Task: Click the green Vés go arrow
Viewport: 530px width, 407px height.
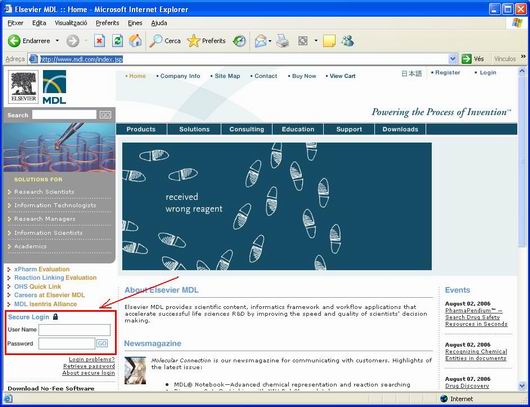Action: tap(466, 59)
